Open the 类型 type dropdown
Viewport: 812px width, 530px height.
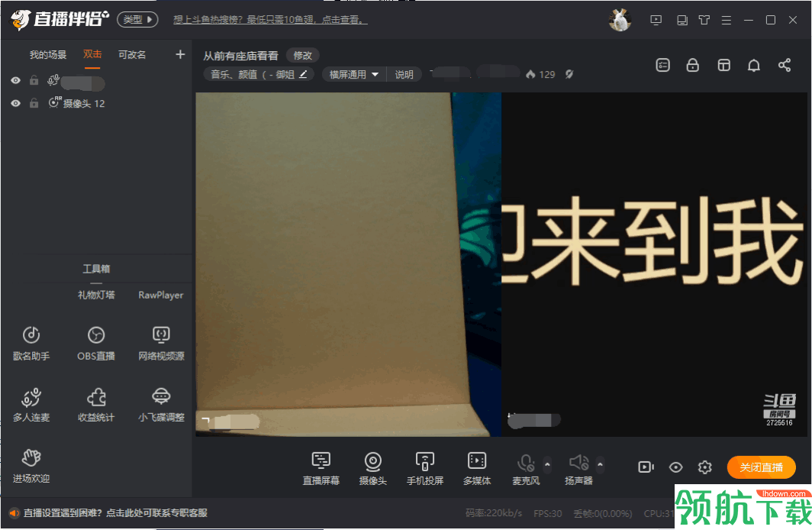point(137,20)
